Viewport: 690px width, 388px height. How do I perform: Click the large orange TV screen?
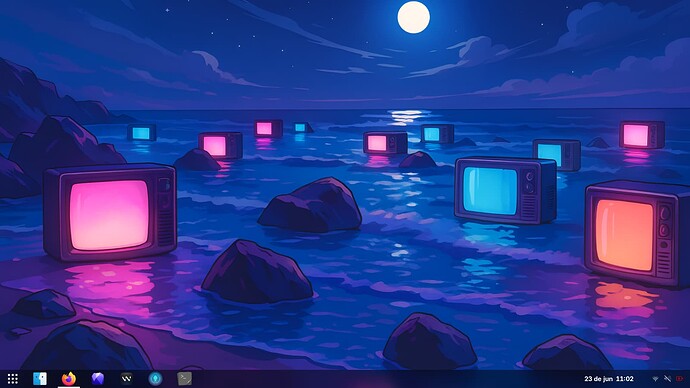tap(624, 235)
